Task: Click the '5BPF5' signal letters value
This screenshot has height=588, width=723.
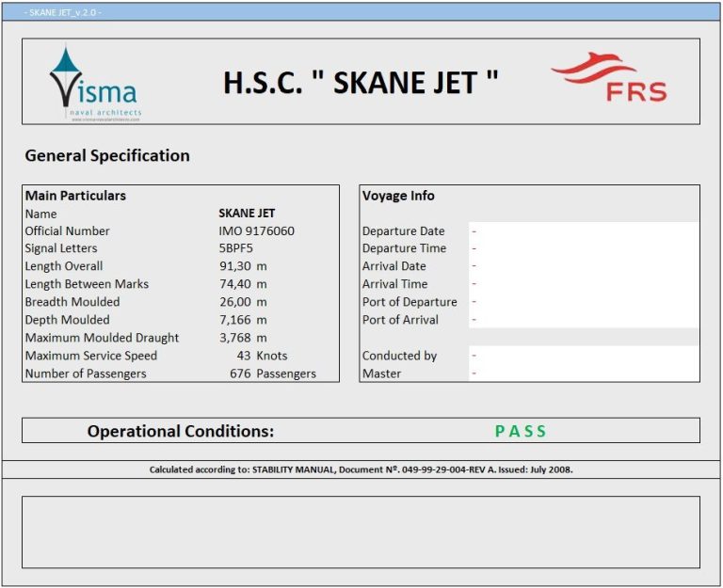Action: (236, 248)
